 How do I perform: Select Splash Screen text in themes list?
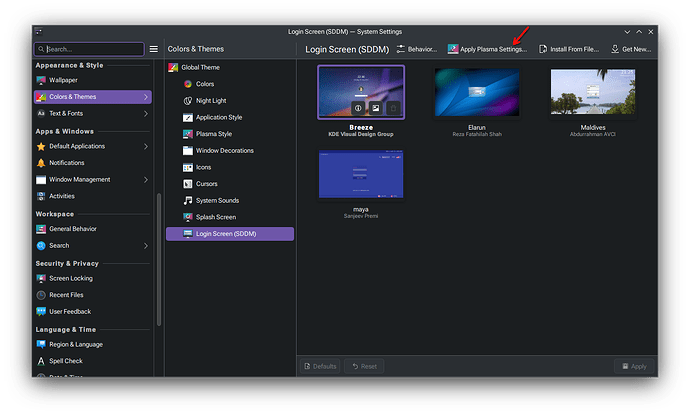(x=216, y=217)
